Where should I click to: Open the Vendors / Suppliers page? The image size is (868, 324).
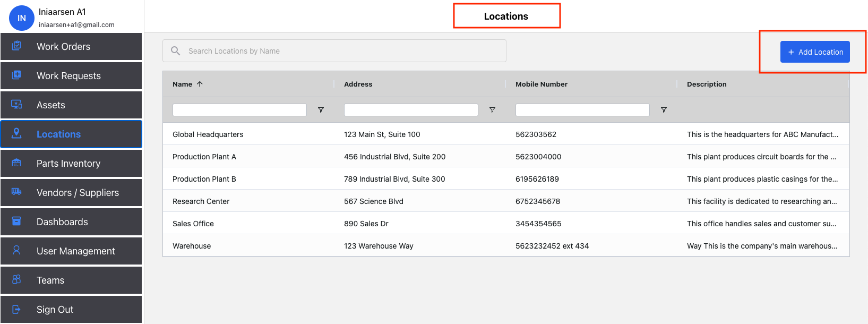71,193
